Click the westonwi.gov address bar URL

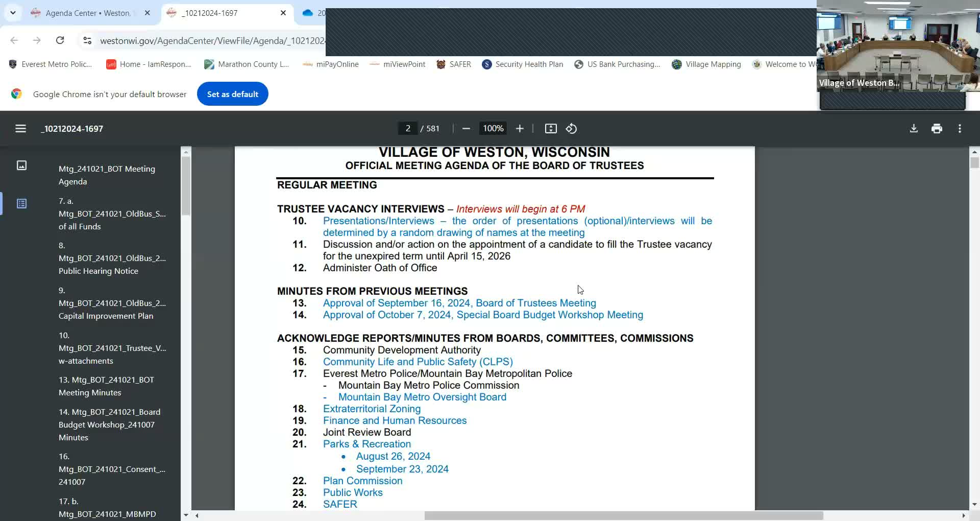point(212,40)
